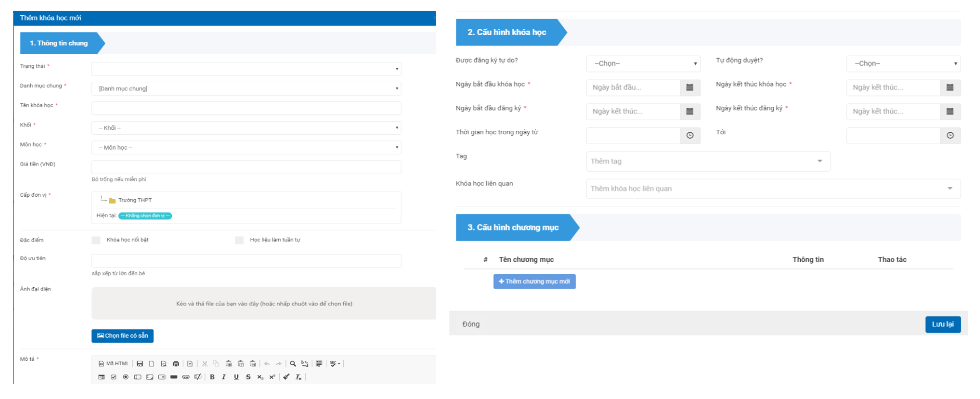Select the 2. Cấu hình khóa học header
Screen dimensions: 980x399
(x=507, y=32)
